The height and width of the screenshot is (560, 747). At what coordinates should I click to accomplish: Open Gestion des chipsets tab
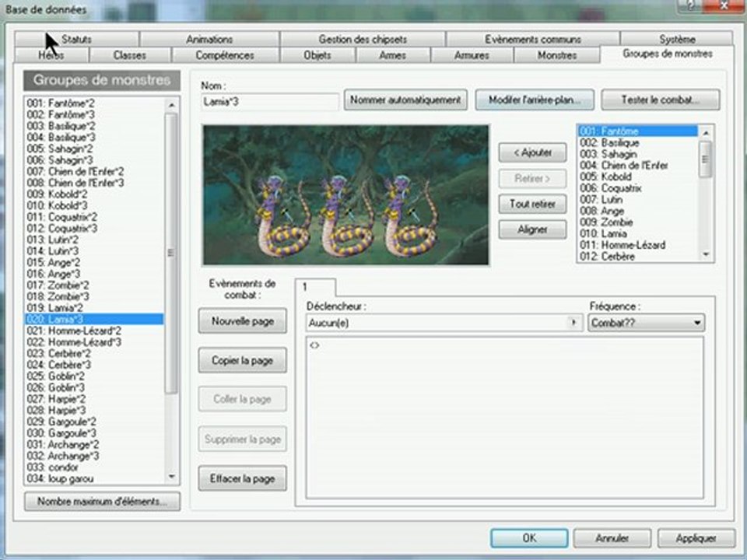pos(363,39)
